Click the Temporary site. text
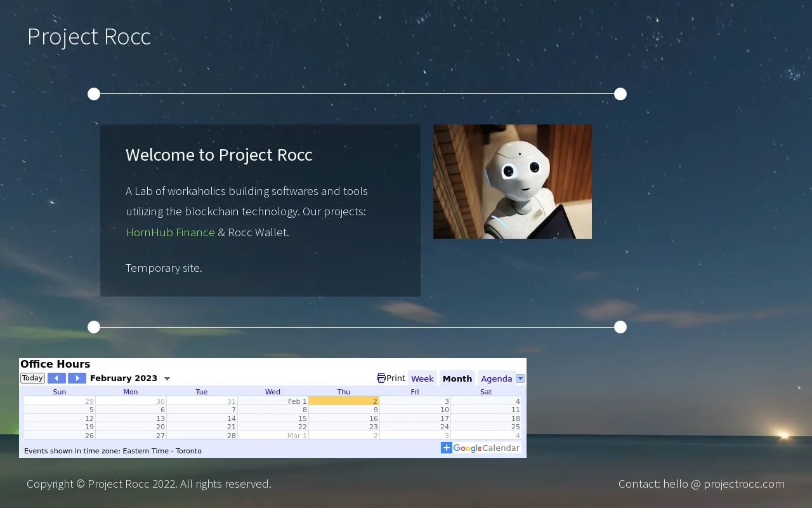The image size is (812, 508). click(x=164, y=268)
